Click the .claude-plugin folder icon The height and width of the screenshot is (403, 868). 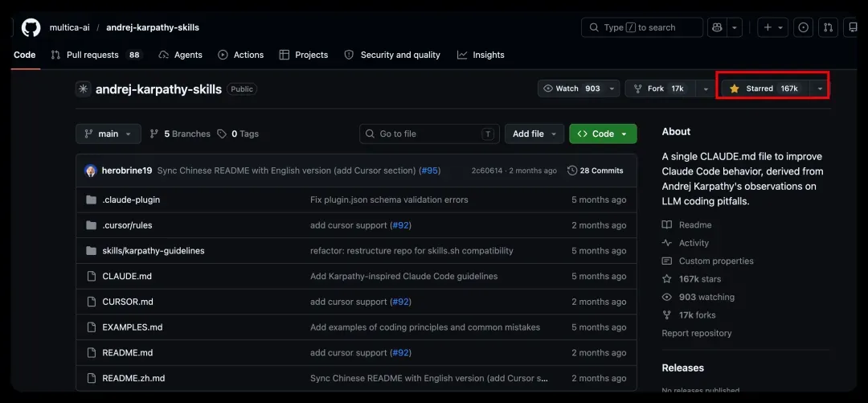(92, 199)
